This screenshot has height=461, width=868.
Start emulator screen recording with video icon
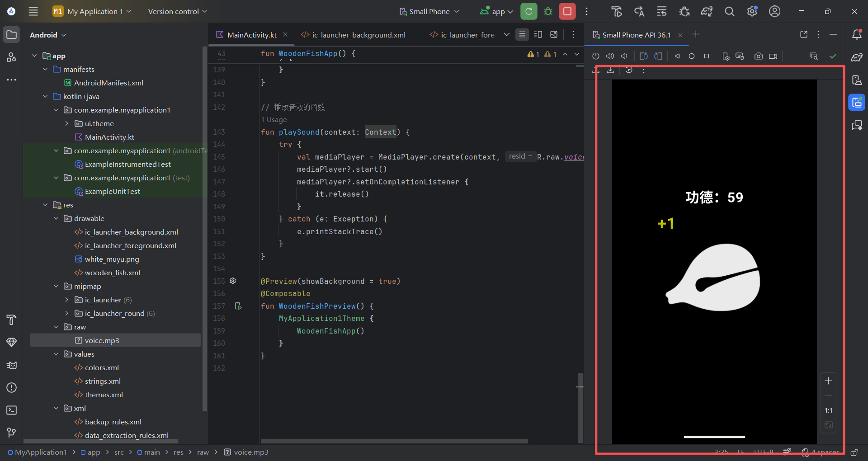[x=773, y=56]
